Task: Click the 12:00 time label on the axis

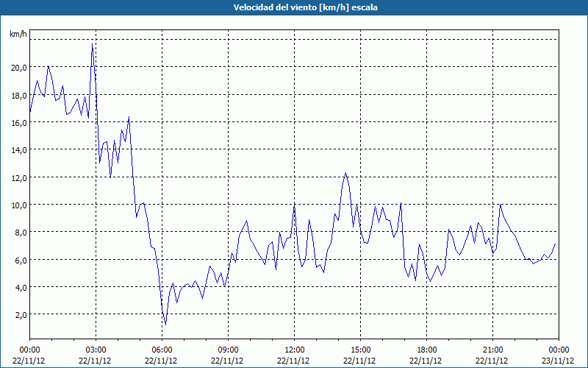Action: (295, 350)
